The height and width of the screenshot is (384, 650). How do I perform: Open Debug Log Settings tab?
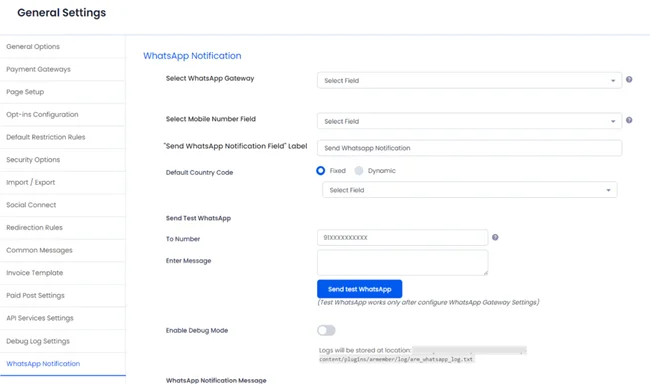pos(62,341)
